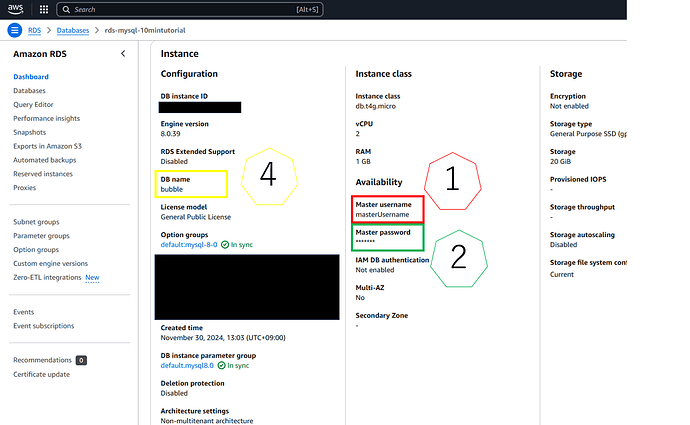Click the search magnifier icon
The height and width of the screenshot is (425, 690).
tap(66, 9)
